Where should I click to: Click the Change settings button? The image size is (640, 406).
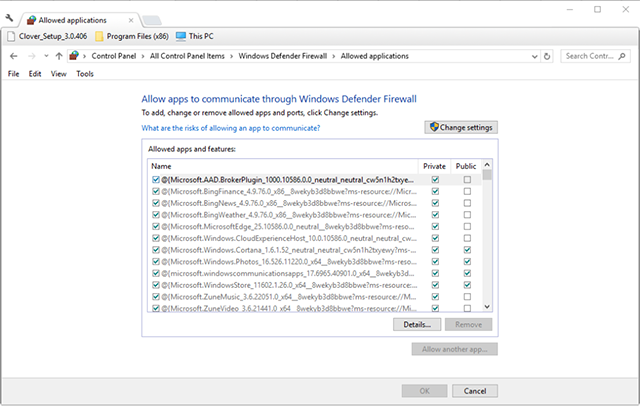(x=461, y=127)
